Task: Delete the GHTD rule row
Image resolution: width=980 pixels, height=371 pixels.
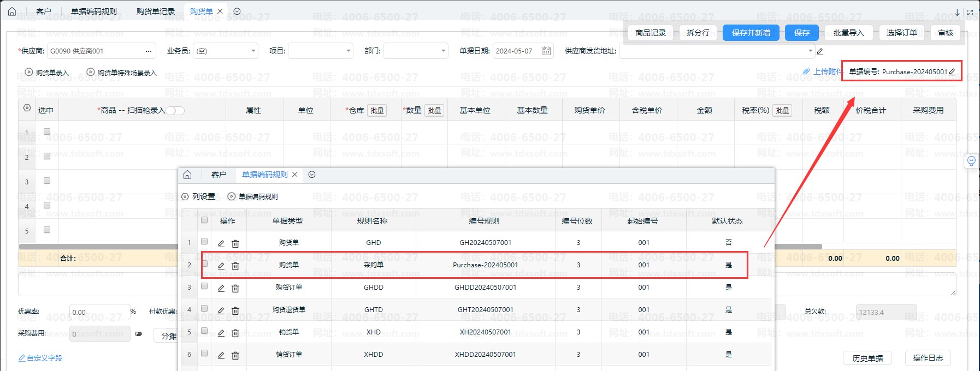Action: click(x=235, y=310)
